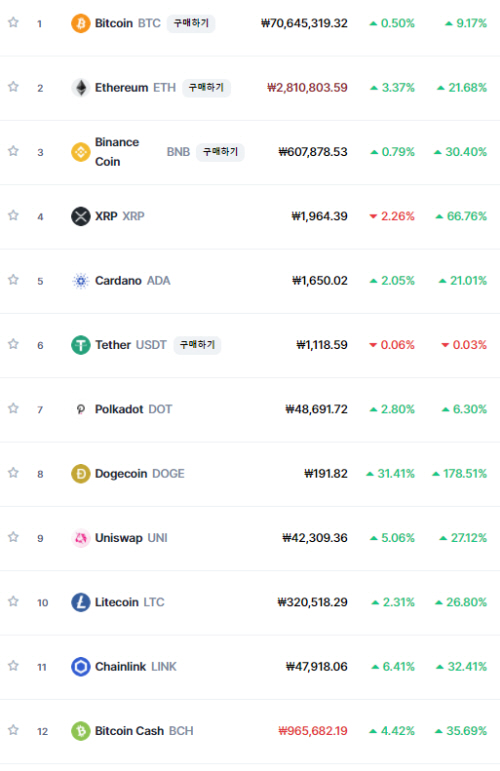Click the buy button next to BNB
This screenshot has width=500, height=771.
220,152
